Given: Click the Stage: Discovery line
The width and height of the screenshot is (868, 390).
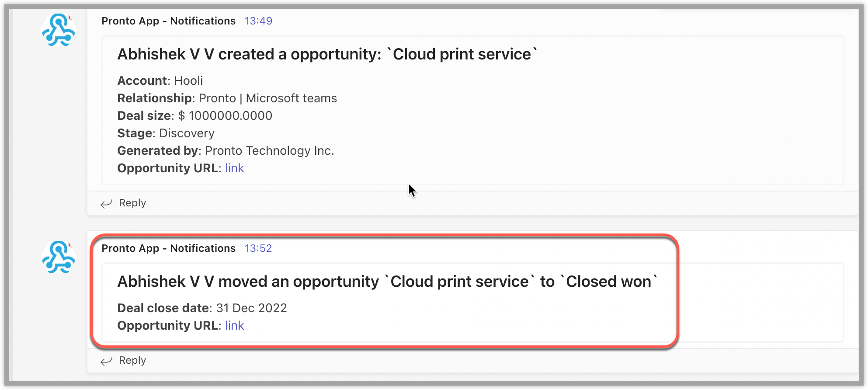Looking at the screenshot, I should click(x=166, y=133).
